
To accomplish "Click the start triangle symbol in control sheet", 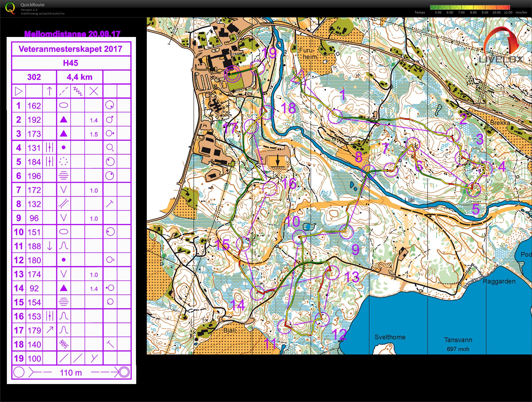I will coord(18,91).
